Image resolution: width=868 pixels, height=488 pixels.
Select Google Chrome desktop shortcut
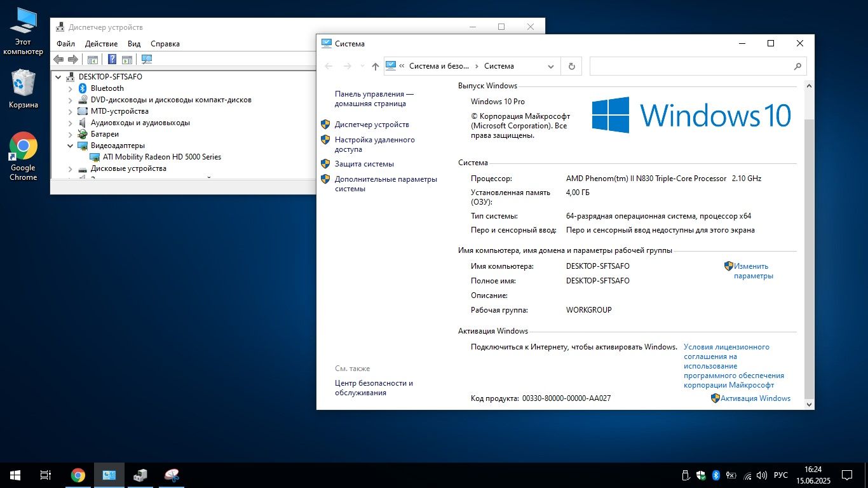(x=24, y=156)
